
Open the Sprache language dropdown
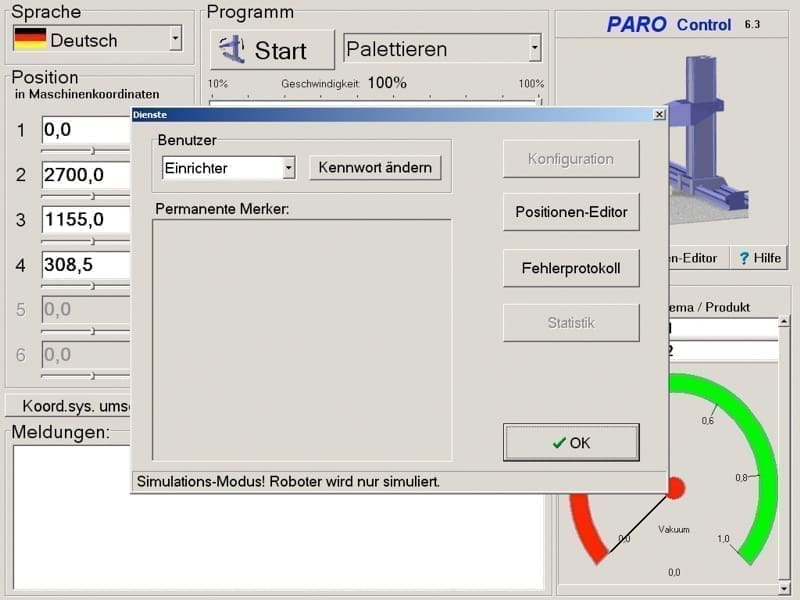(176, 39)
